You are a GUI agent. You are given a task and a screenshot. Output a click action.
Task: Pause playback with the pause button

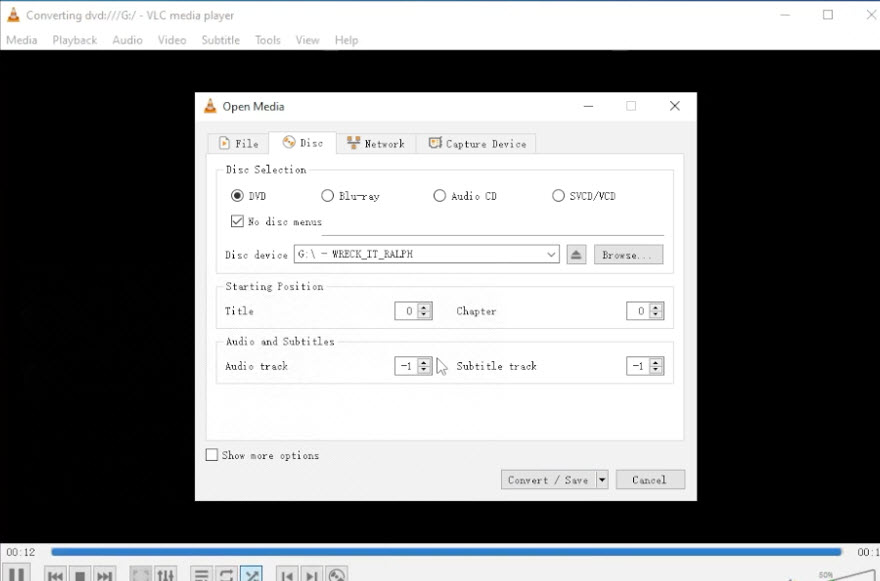pyautogui.click(x=17, y=574)
